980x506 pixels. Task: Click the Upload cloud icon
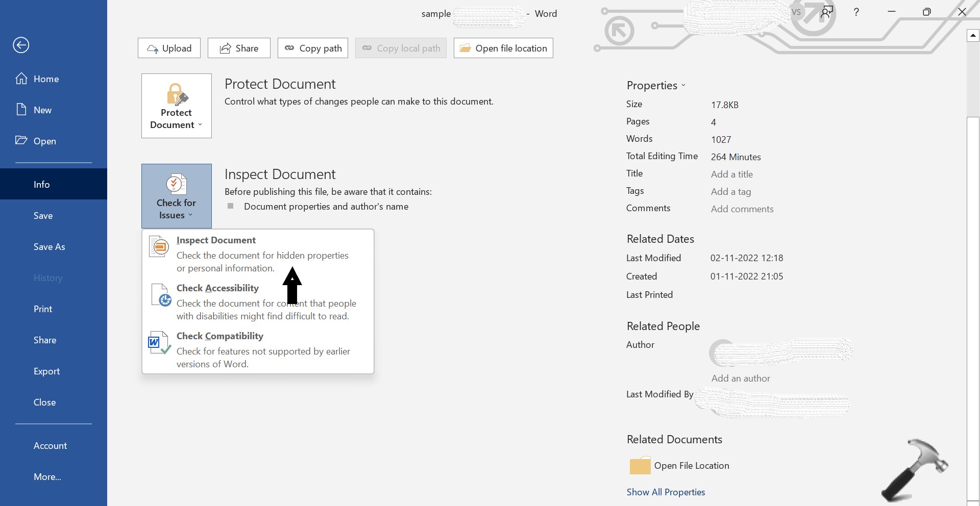(x=153, y=48)
